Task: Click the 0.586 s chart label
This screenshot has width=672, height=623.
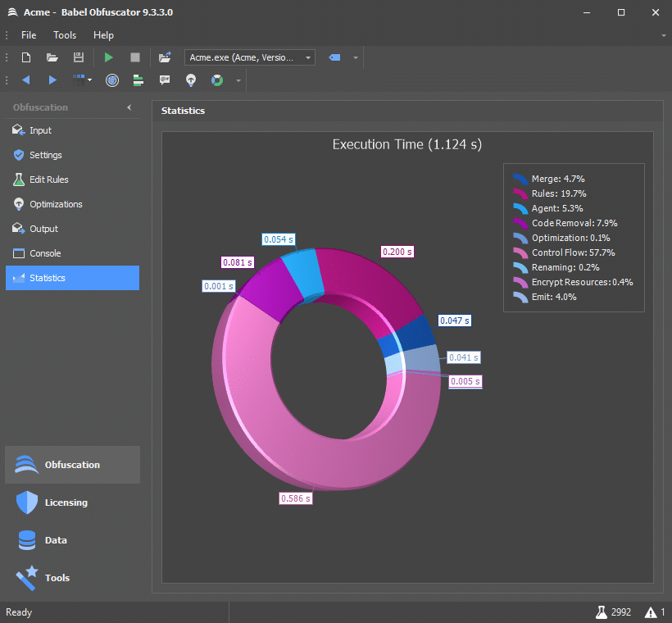Action: pyautogui.click(x=296, y=498)
